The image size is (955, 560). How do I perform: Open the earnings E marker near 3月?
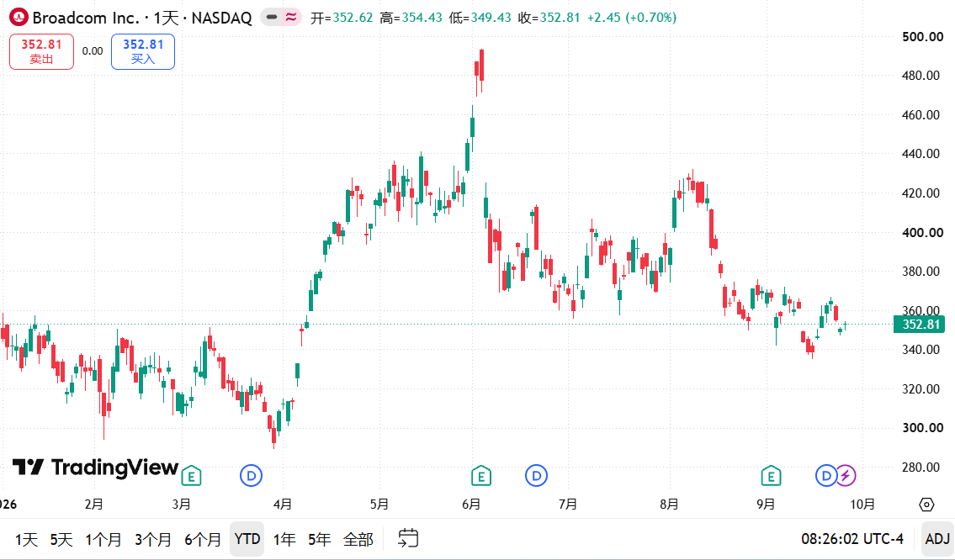(x=191, y=475)
